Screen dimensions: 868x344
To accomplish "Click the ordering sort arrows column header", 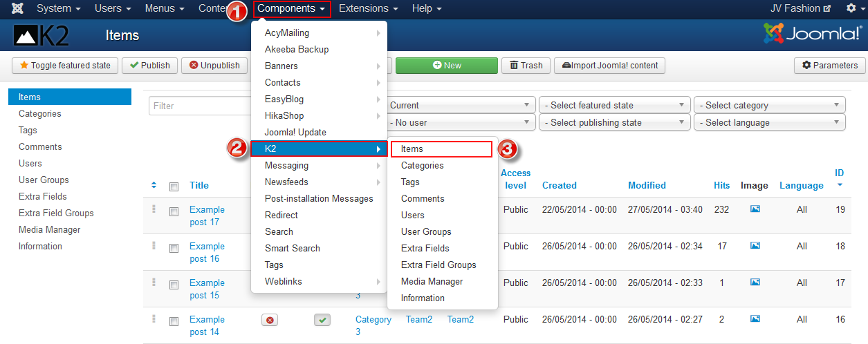I will point(154,185).
